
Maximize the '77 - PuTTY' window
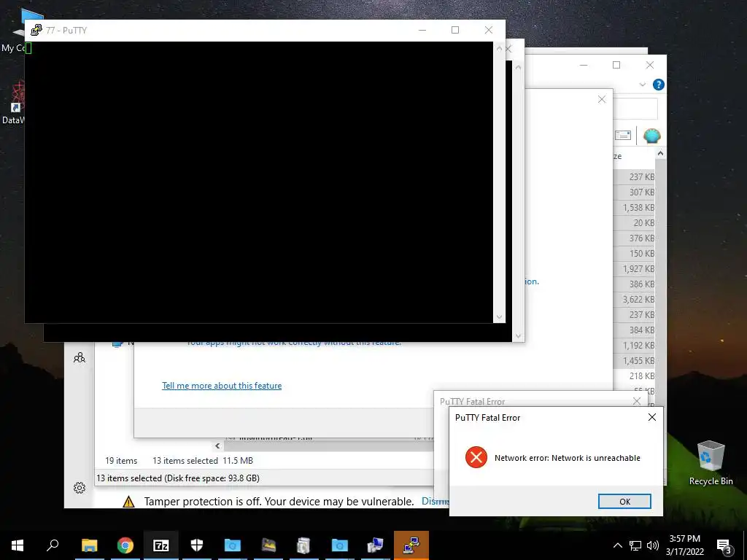point(455,30)
